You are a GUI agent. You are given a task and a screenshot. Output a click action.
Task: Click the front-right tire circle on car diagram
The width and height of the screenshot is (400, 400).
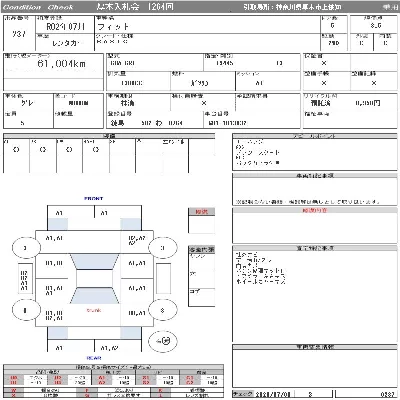162,248
